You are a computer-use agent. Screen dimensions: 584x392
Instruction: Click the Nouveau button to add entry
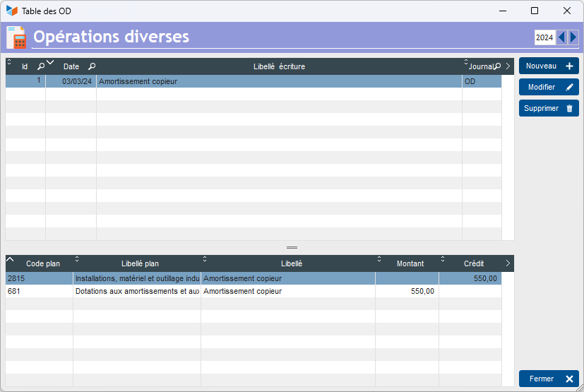pyautogui.click(x=549, y=66)
